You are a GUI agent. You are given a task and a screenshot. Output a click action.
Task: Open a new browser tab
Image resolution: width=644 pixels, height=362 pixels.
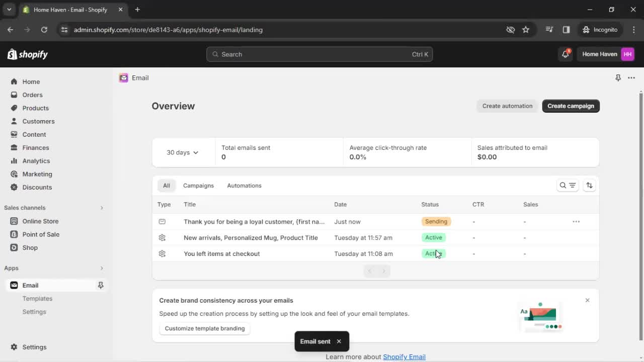pos(137,10)
